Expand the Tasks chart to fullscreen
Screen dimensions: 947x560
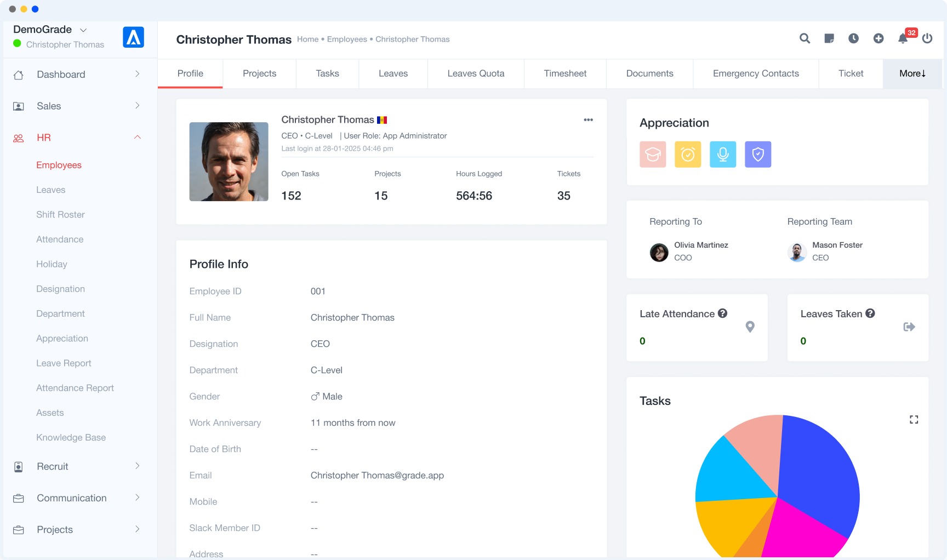click(914, 419)
